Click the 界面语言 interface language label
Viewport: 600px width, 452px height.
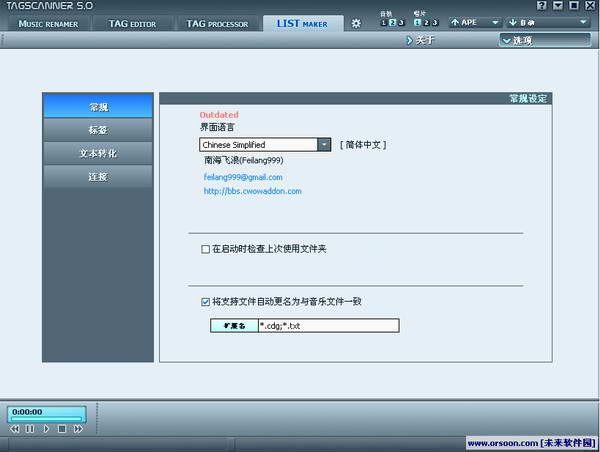[217, 127]
